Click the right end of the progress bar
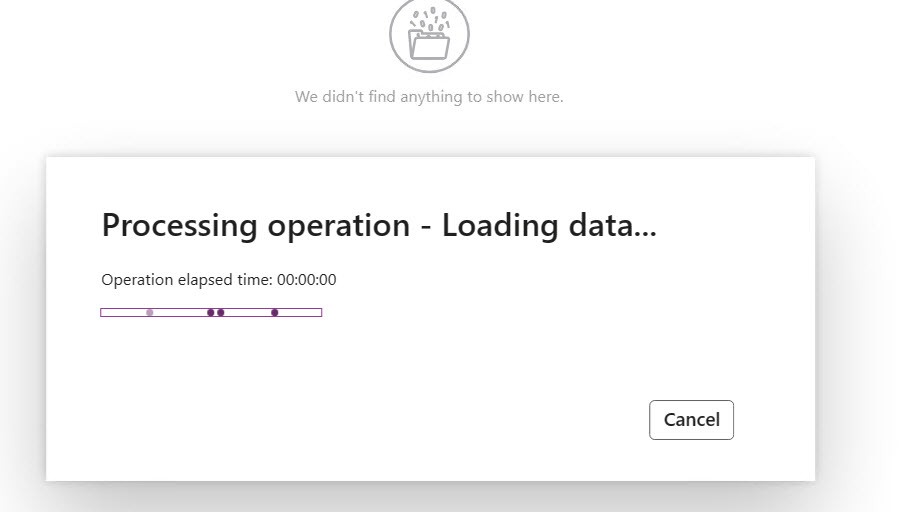This screenshot has width=903, height=512. (318, 313)
